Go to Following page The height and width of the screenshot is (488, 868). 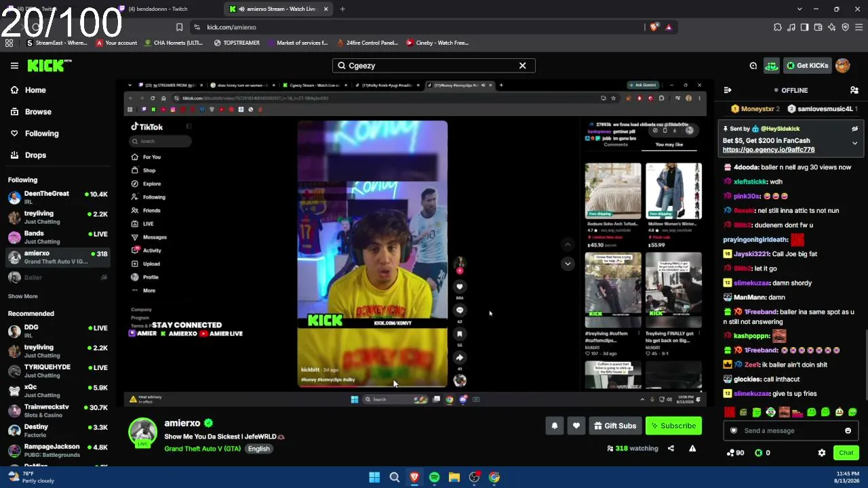pyautogui.click(x=41, y=134)
